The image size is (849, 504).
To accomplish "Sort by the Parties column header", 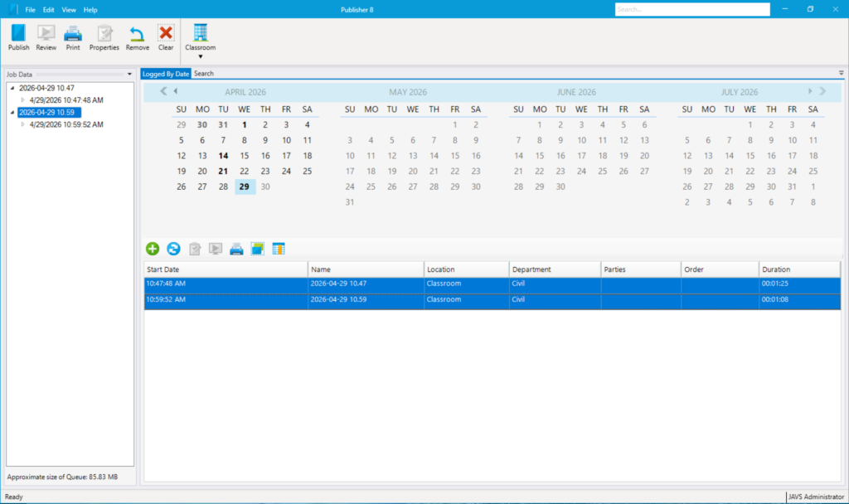I will point(641,269).
